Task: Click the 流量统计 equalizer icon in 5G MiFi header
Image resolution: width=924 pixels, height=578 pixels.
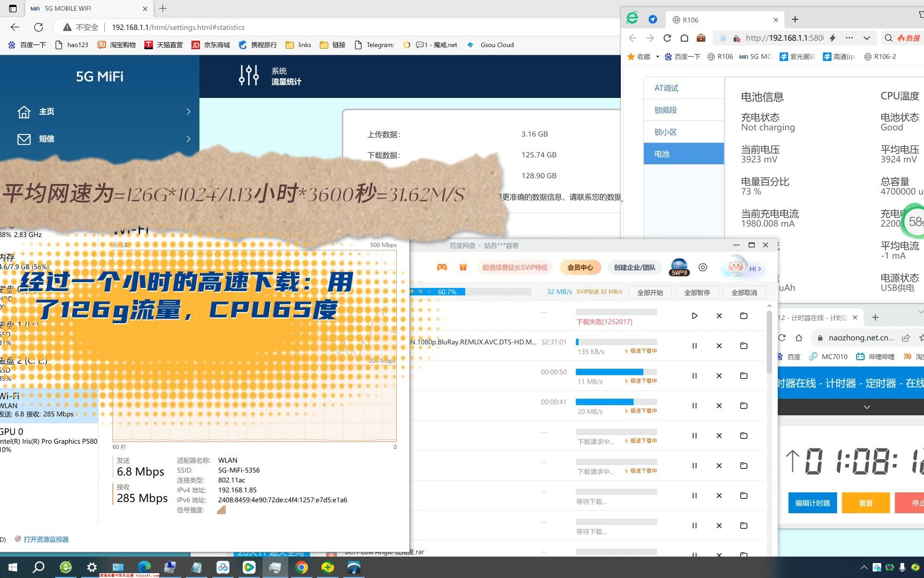Action: pos(248,75)
